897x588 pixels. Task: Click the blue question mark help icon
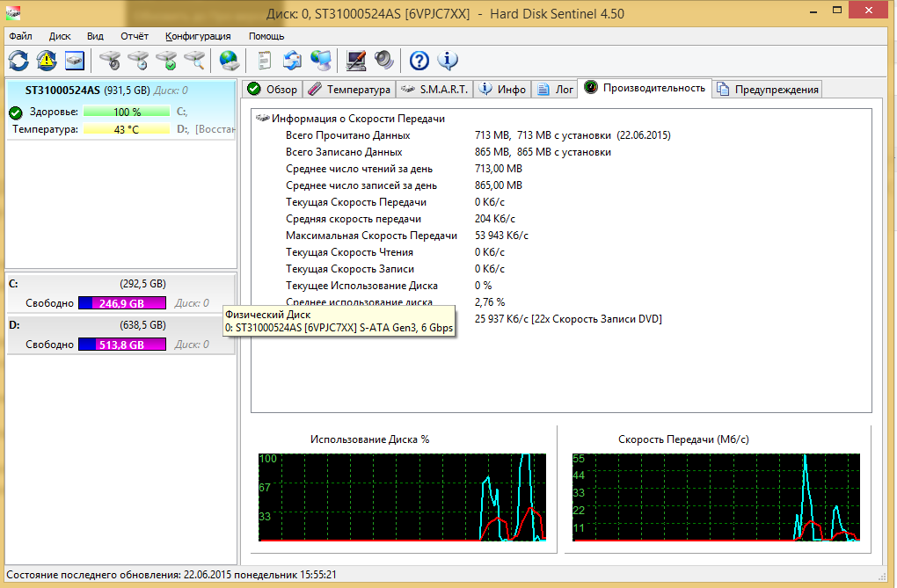coord(419,61)
